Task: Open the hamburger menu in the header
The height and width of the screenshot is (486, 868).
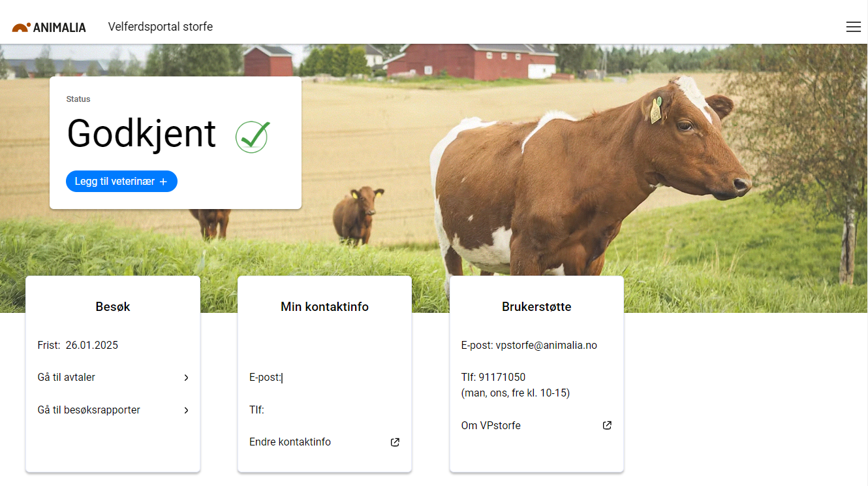Action: coord(853,27)
